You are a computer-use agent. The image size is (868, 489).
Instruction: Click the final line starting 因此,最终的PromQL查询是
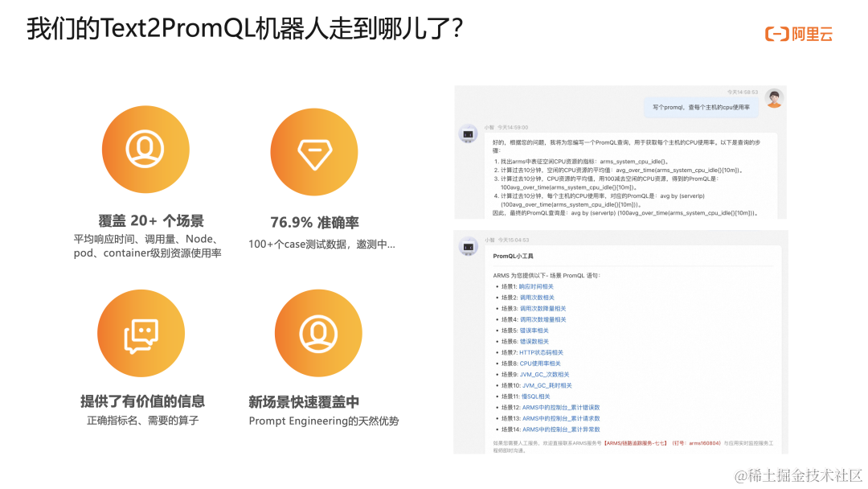625,213
